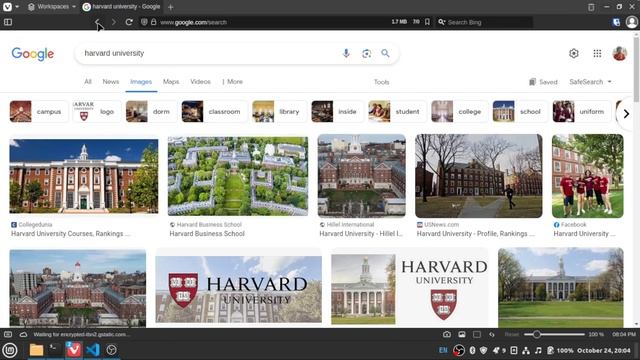The image size is (640, 360).
Task: Filter images by logo chip
Action: 97,111
